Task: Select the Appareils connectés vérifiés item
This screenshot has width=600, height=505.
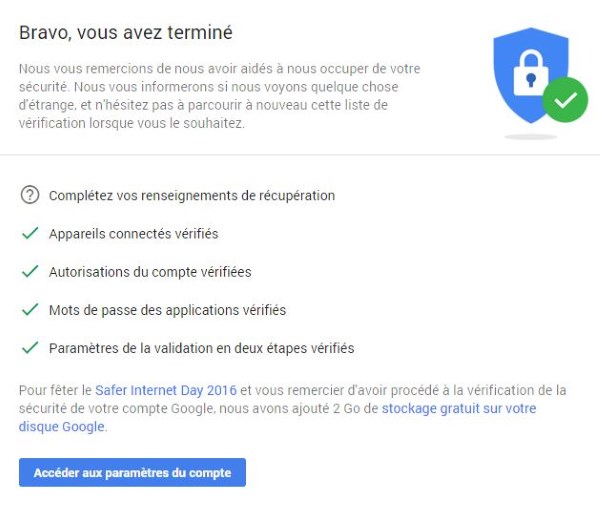Action: click(133, 233)
